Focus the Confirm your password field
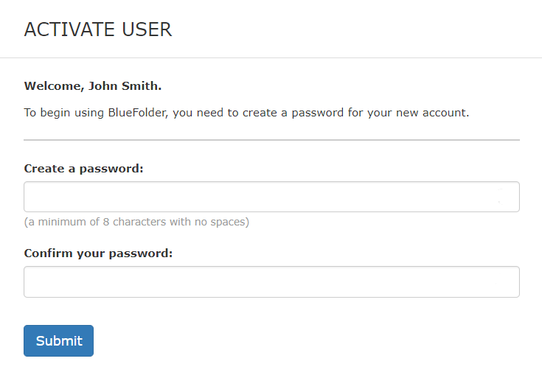 click(x=271, y=281)
